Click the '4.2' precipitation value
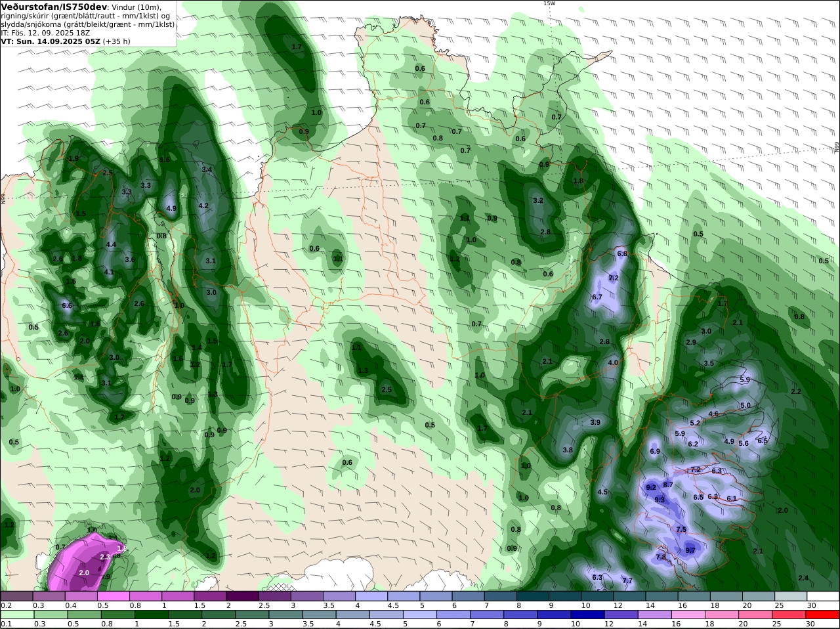The image size is (840, 629). click(203, 206)
